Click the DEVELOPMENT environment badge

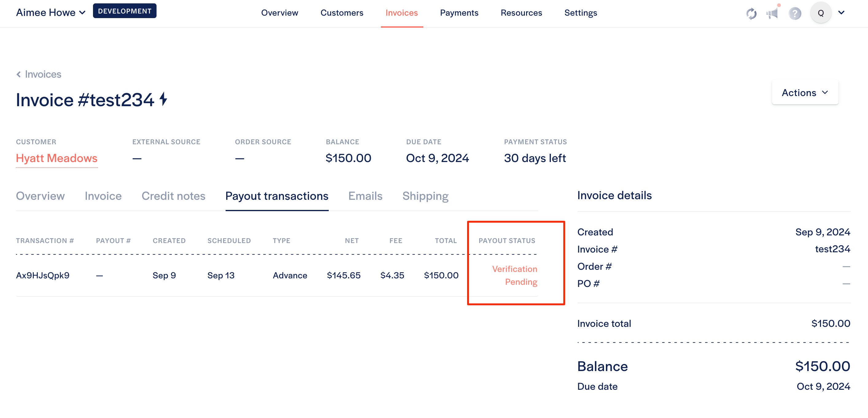pyautogui.click(x=125, y=11)
